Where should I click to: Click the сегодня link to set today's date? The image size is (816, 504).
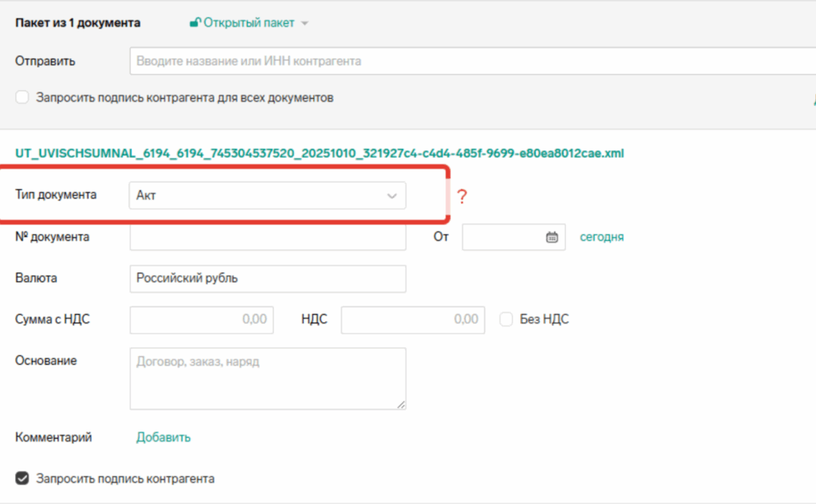click(601, 237)
